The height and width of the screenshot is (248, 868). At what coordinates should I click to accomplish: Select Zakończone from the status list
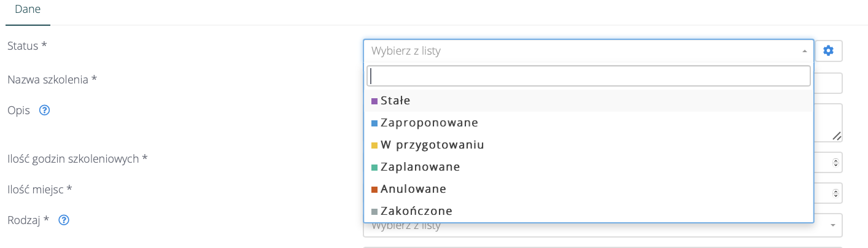416,211
